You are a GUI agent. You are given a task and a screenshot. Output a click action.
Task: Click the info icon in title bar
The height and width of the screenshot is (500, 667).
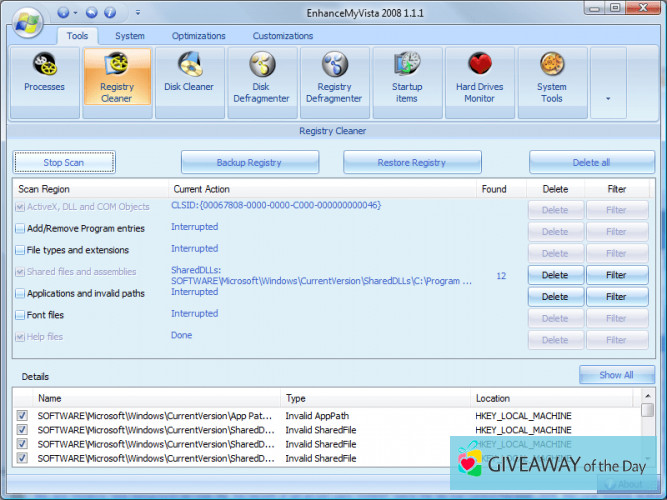(110, 13)
